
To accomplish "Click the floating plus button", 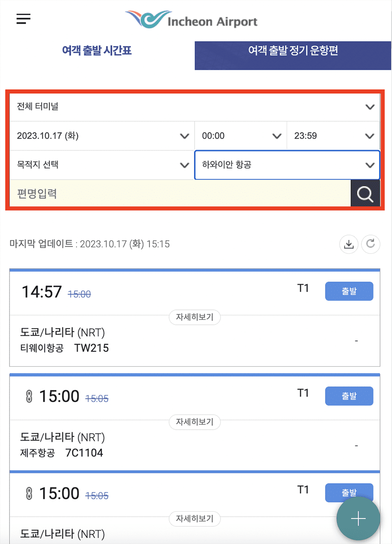I will point(358,518).
